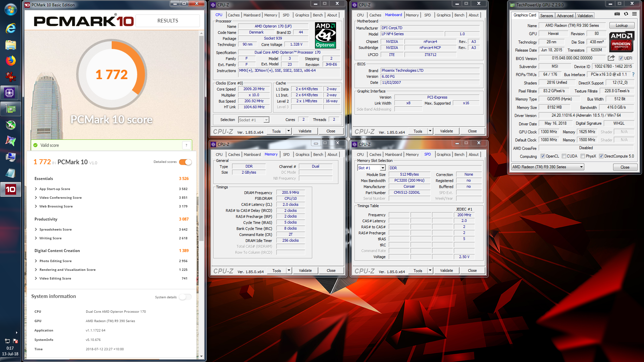The width and height of the screenshot is (644, 362).
Task: Open the GPU selection dropdown in GPU-Z
Action: point(547,167)
